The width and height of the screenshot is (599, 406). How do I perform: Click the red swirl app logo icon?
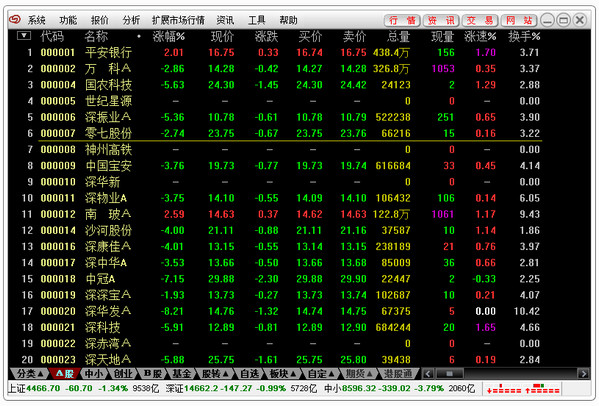coord(15,19)
